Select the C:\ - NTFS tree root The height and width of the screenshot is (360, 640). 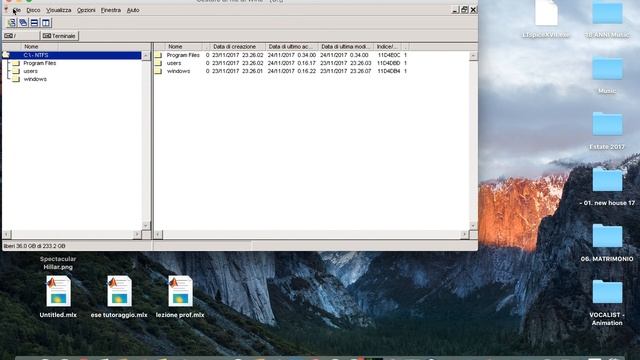[36, 55]
